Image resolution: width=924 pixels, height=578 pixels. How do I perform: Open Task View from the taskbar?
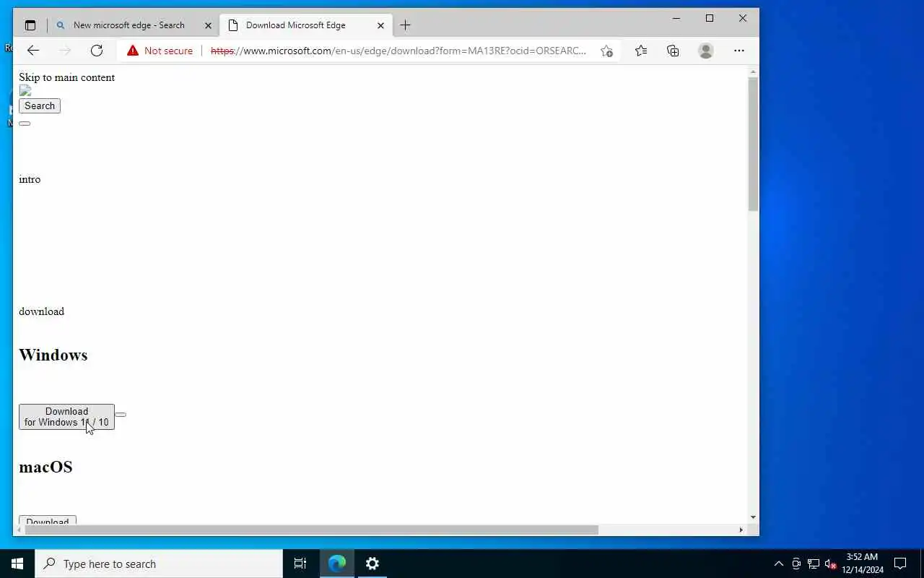(x=300, y=564)
